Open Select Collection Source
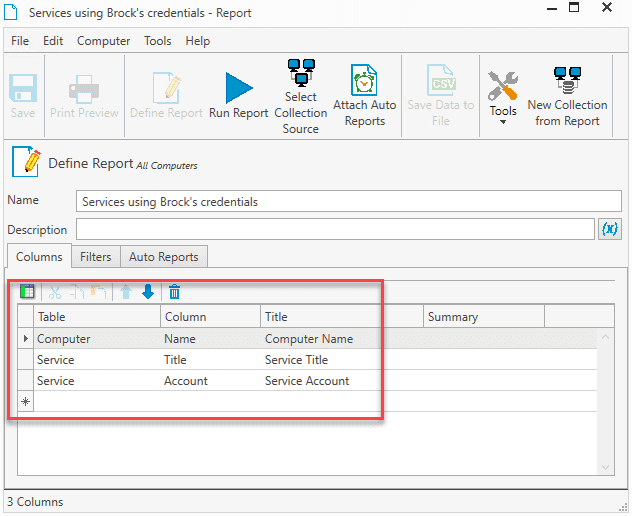 pos(301,96)
